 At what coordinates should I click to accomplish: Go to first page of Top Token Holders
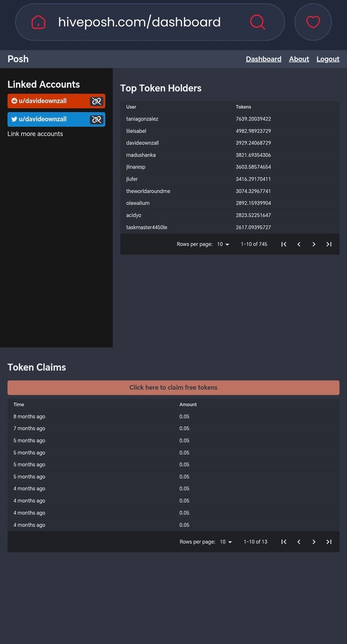[x=284, y=244]
